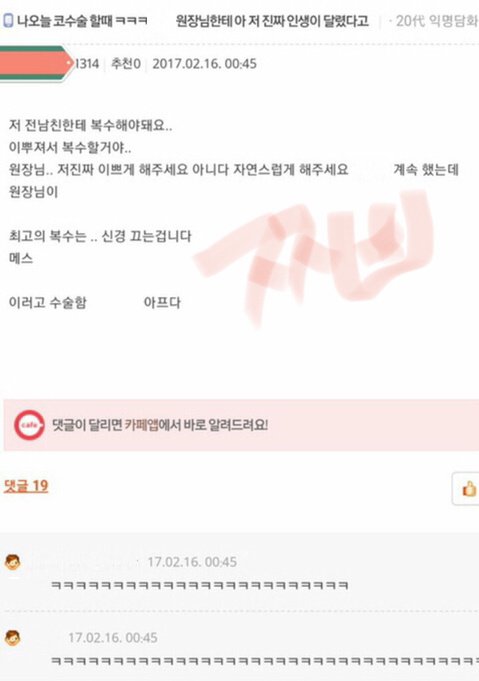Image resolution: width=479 pixels, height=681 pixels.
Task: Click the first comment's blurred nickname
Action: pyautogui.click(x=83, y=562)
